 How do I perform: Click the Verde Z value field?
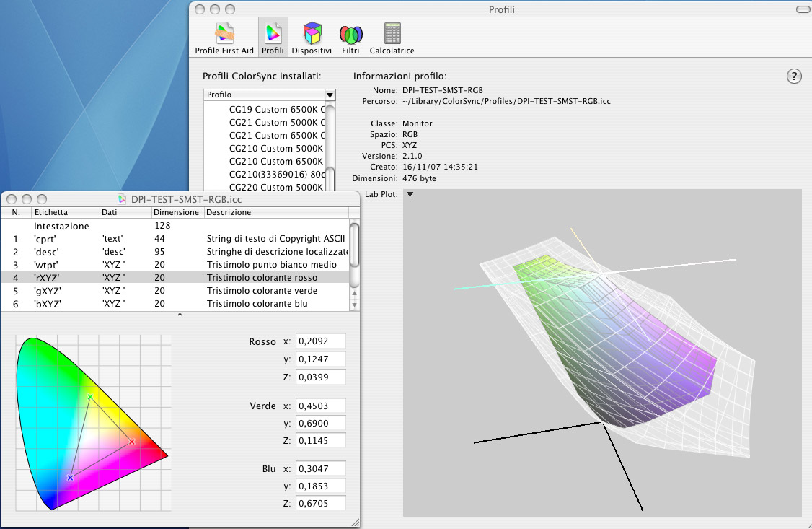pos(321,441)
